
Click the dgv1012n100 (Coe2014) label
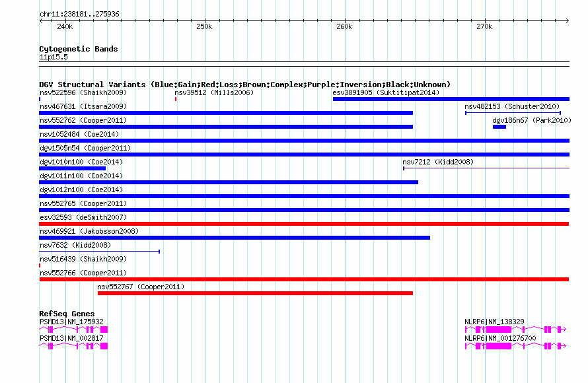tap(81, 190)
